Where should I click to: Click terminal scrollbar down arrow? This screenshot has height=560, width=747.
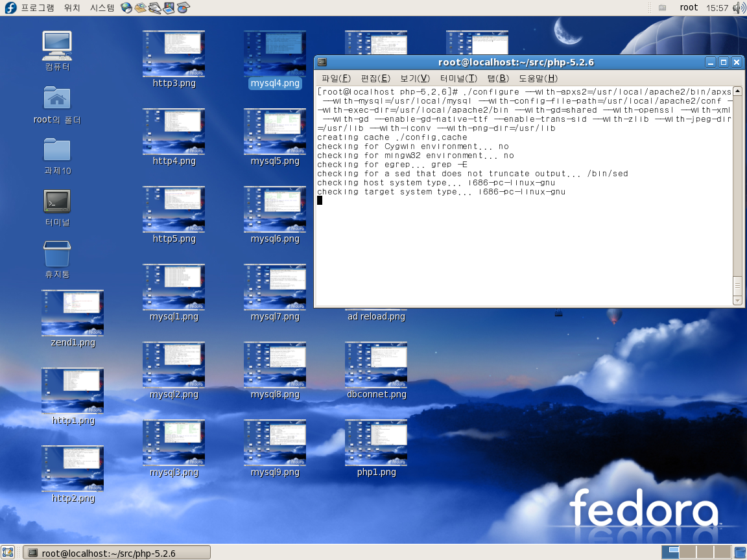(737, 300)
